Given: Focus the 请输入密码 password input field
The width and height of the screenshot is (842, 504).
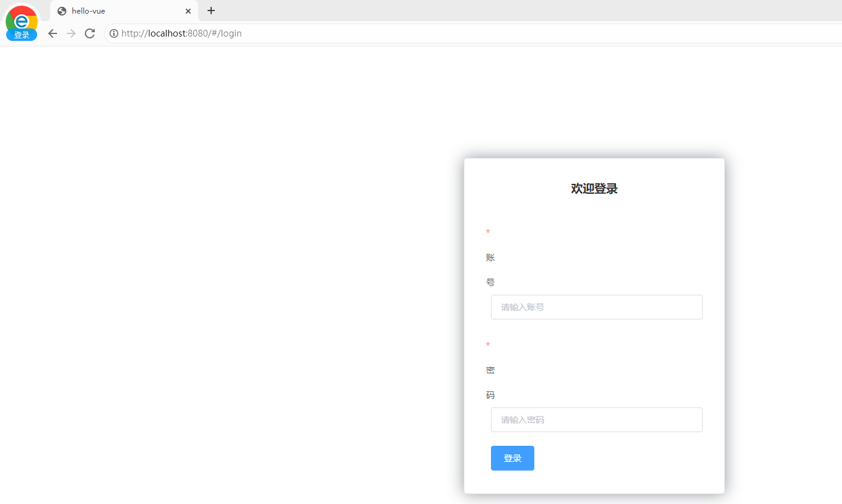Looking at the screenshot, I should [596, 420].
